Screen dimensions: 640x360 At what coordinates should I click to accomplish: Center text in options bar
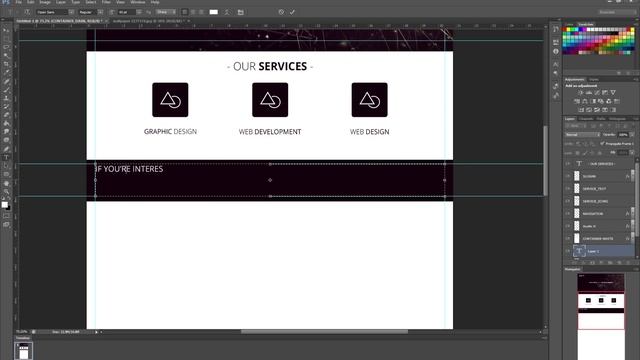point(193,12)
